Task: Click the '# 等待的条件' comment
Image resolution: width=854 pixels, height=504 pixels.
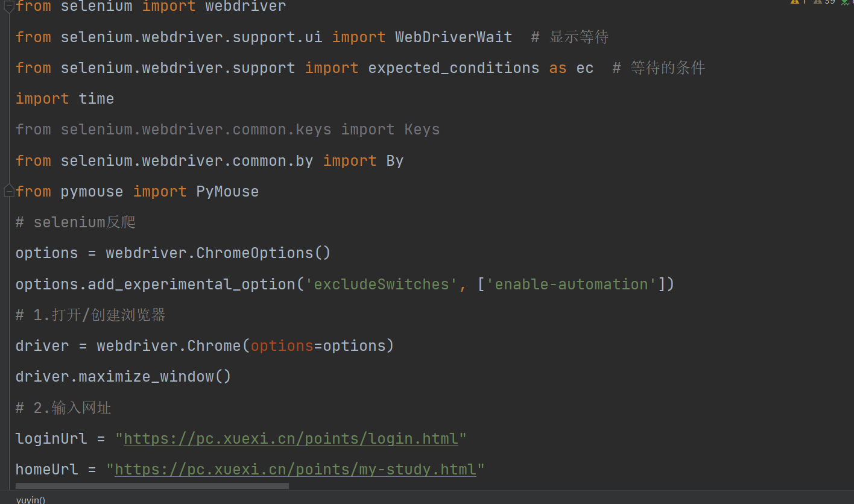Action: [659, 68]
